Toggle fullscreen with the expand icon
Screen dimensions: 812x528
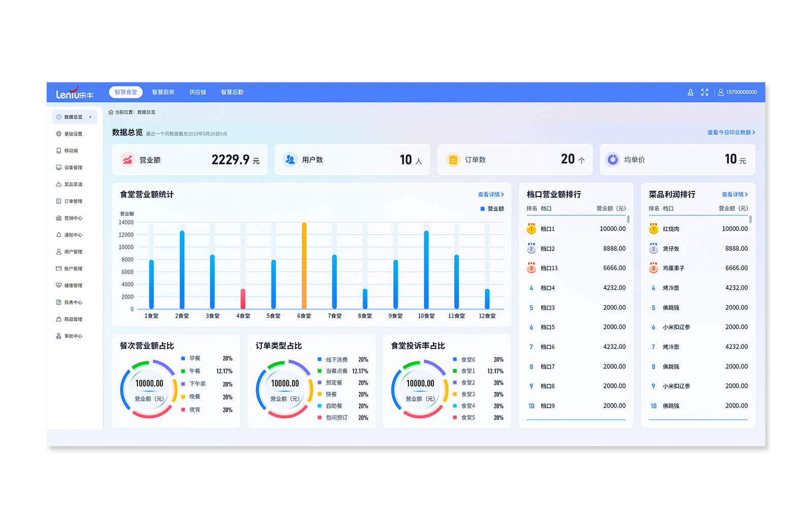(704, 92)
